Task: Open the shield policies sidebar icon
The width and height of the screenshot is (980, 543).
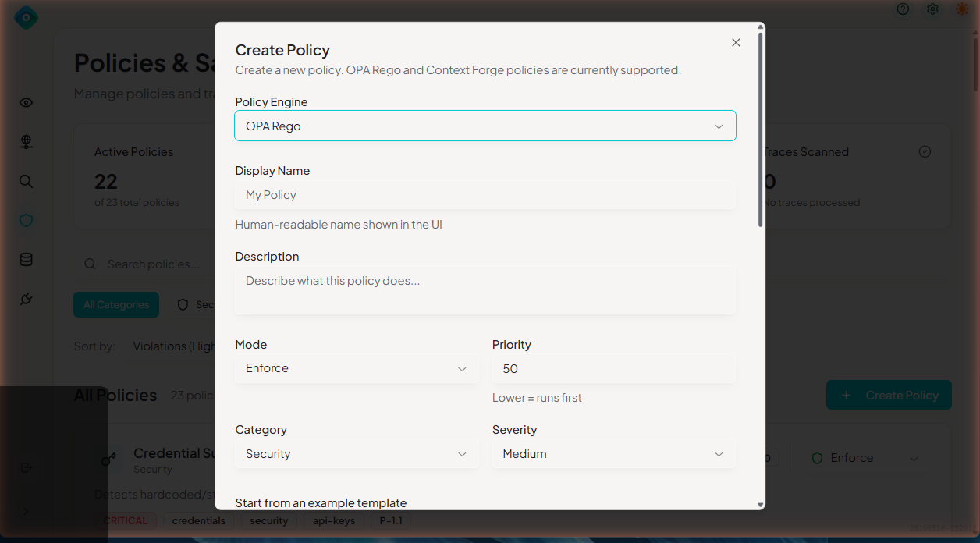Action: pyautogui.click(x=27, y=221)
